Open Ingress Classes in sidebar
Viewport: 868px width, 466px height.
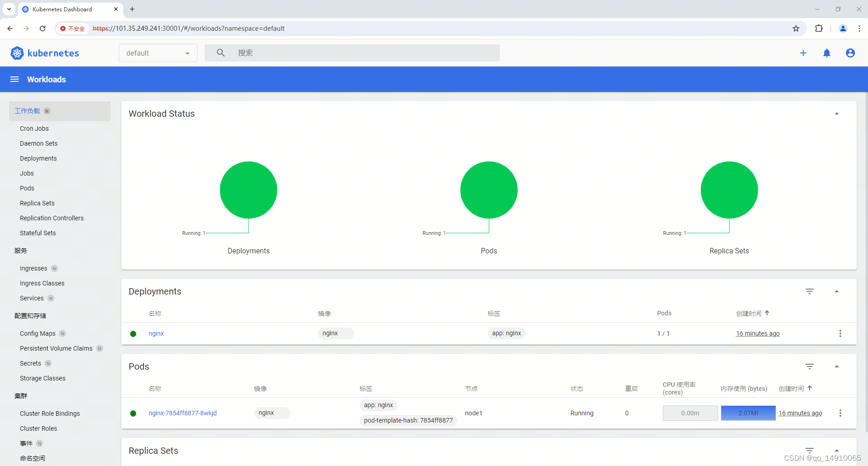(x=42, y=283)
